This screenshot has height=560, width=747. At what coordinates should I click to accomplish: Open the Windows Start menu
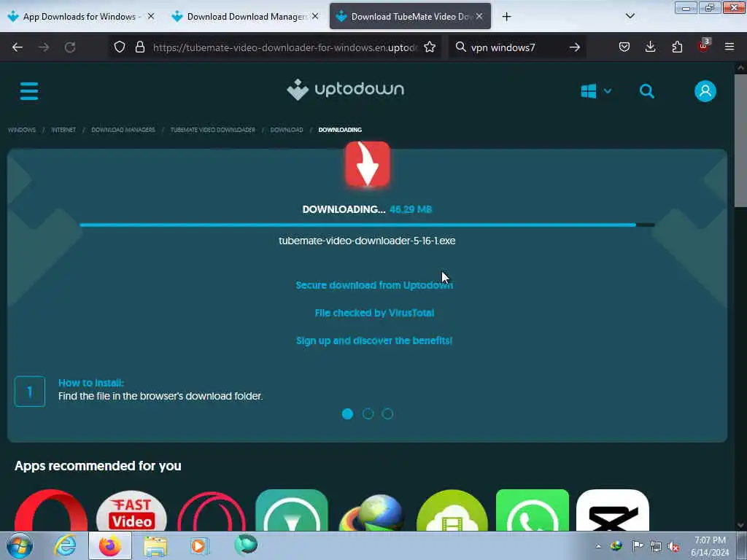19,545
